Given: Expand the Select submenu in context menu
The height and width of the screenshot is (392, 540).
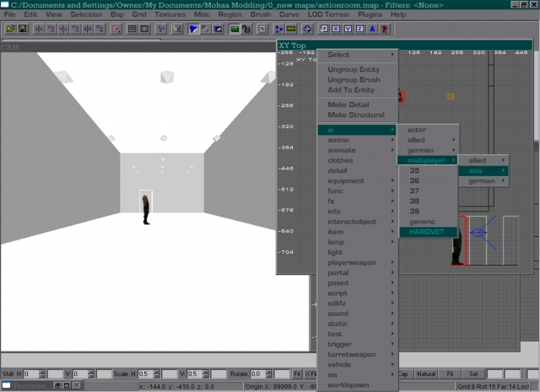Looking at the screenshot, I should [358, 55].
